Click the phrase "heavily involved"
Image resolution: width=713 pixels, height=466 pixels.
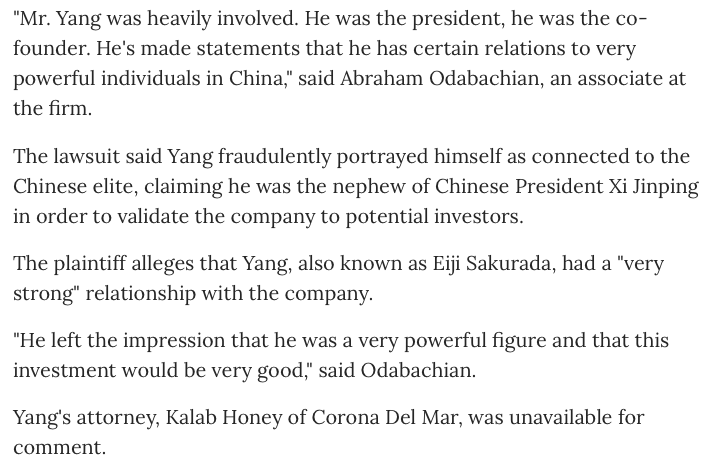tap(221, 19)
